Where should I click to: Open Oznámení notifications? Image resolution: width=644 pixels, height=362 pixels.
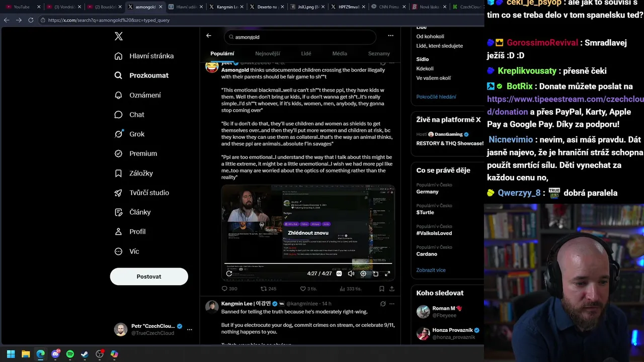tap(138, 95)
